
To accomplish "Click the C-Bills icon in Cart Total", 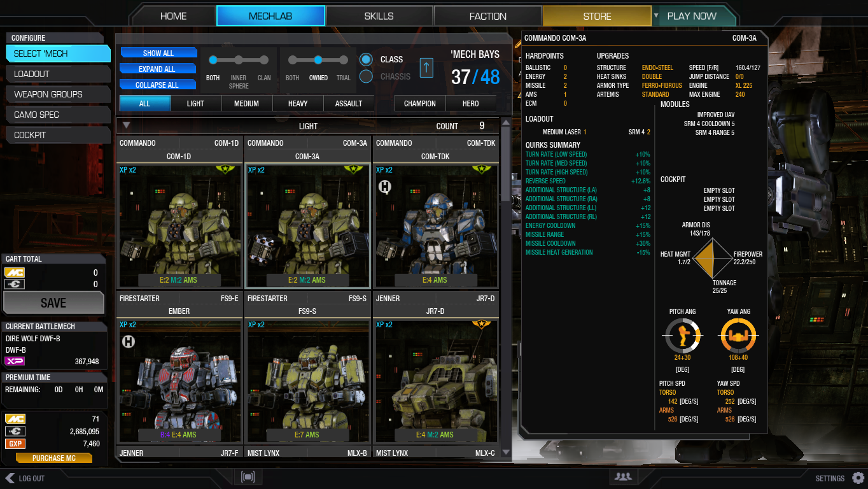I will point(15,284).
